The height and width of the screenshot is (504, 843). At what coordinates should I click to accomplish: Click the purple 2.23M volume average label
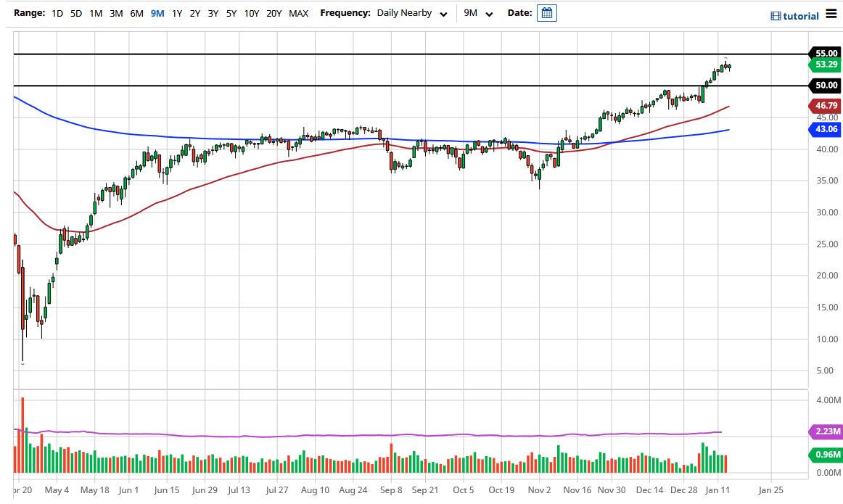tap(825, 432)
